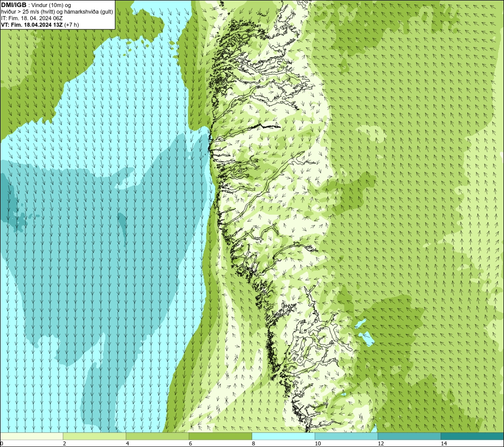Click the 'DMI/IGB : Vindur (10m) og' title line
The height and width of the screenshot is (447, 504).
pyautogui.click(x=36, y=5)
